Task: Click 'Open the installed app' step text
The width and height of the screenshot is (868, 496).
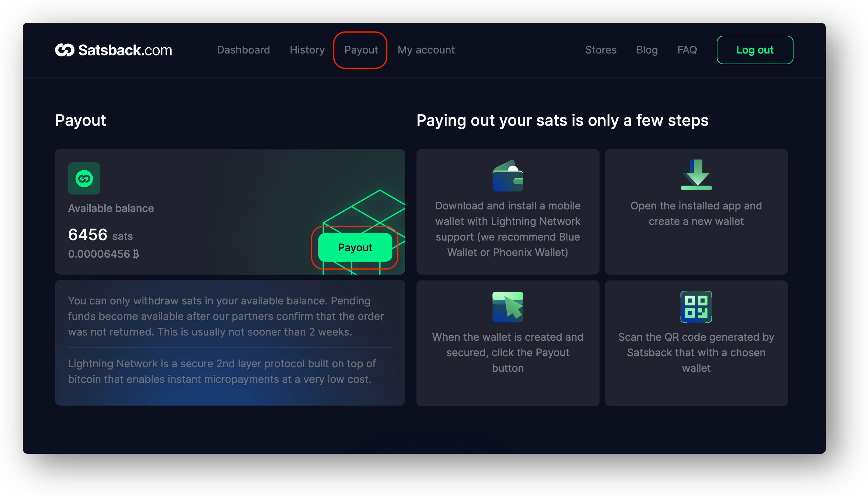Action: tap(696, 214)
